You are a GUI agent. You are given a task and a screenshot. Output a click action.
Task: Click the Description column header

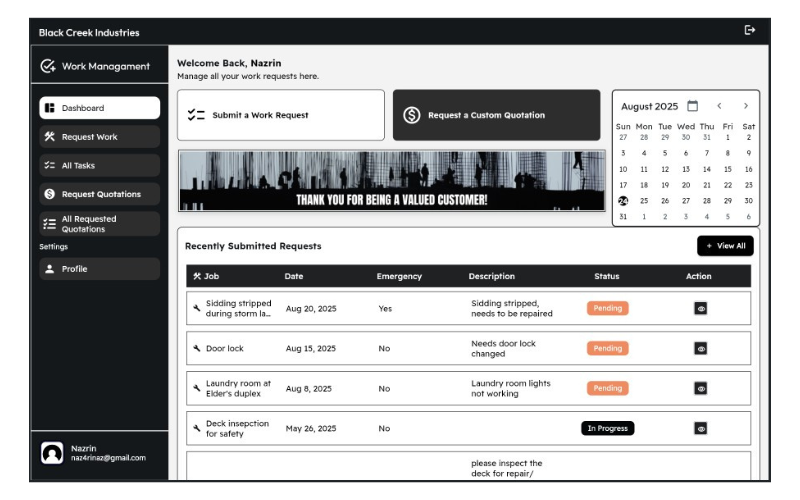click(491, 276)
